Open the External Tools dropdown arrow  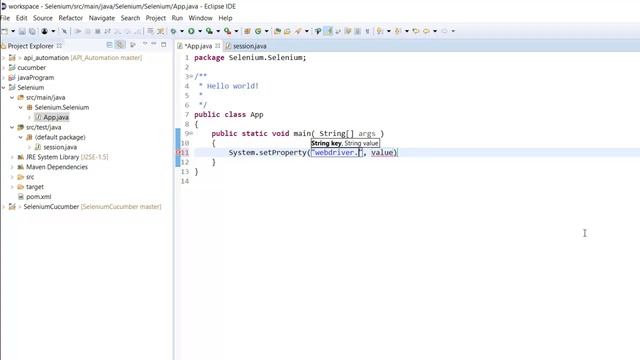236,31
